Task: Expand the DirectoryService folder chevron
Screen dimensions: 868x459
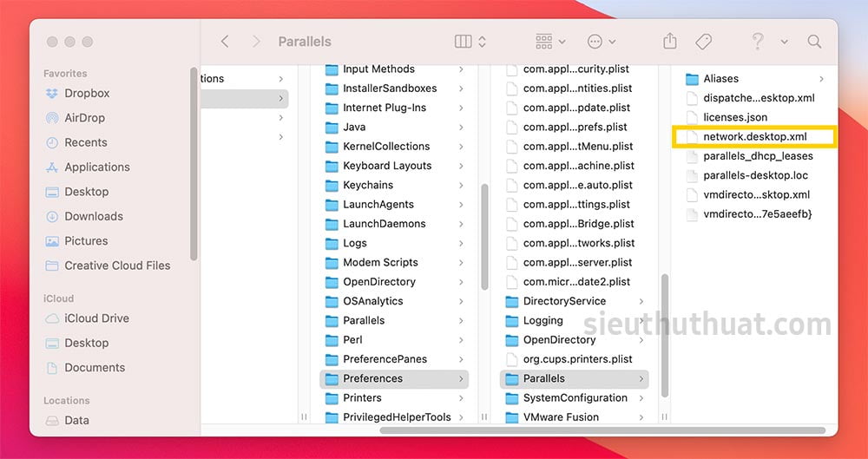Action: (641, 301)
